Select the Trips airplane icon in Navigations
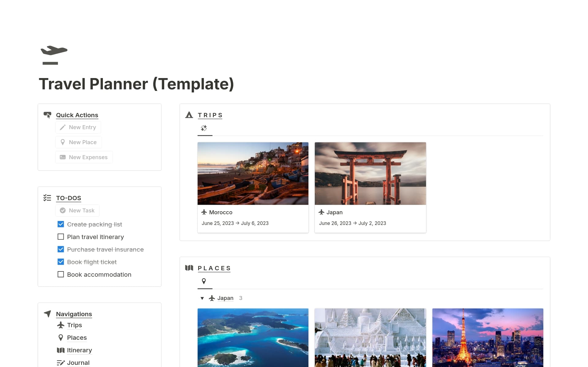 coord(60,325)
